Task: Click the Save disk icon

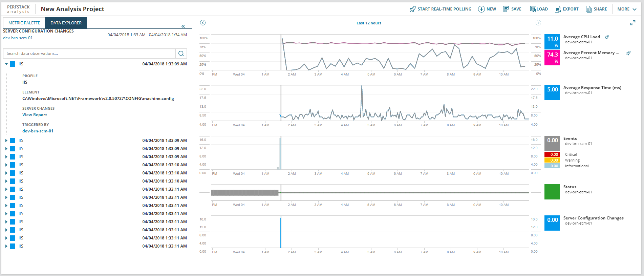Action: [x=506, y=9]
